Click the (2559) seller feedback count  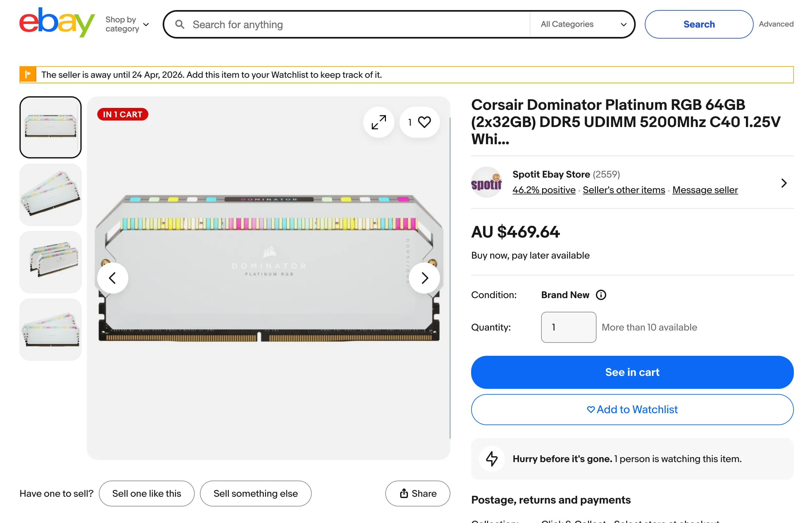pyautogui.click(x=606, y=174)
